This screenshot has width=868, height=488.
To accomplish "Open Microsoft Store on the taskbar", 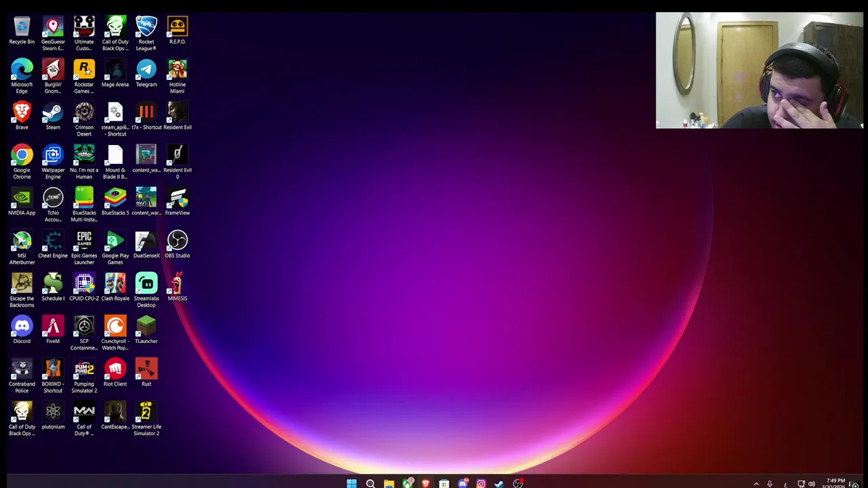I will click(x=444, y=483).
